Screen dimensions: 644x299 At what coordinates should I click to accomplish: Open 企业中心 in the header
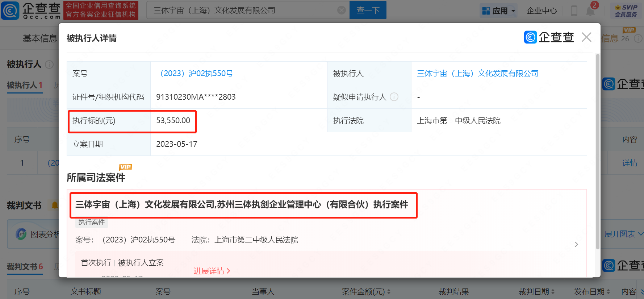[x=541, y=11]
